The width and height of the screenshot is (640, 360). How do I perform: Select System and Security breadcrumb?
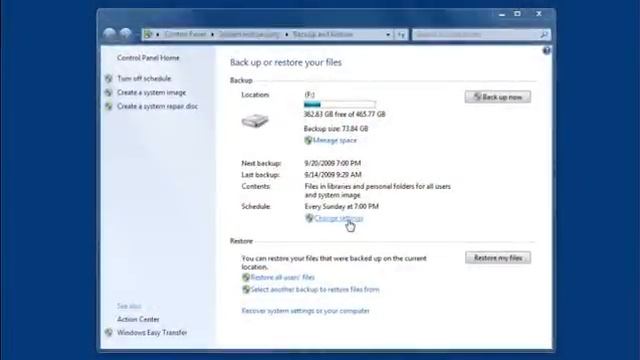coord(249,35)
